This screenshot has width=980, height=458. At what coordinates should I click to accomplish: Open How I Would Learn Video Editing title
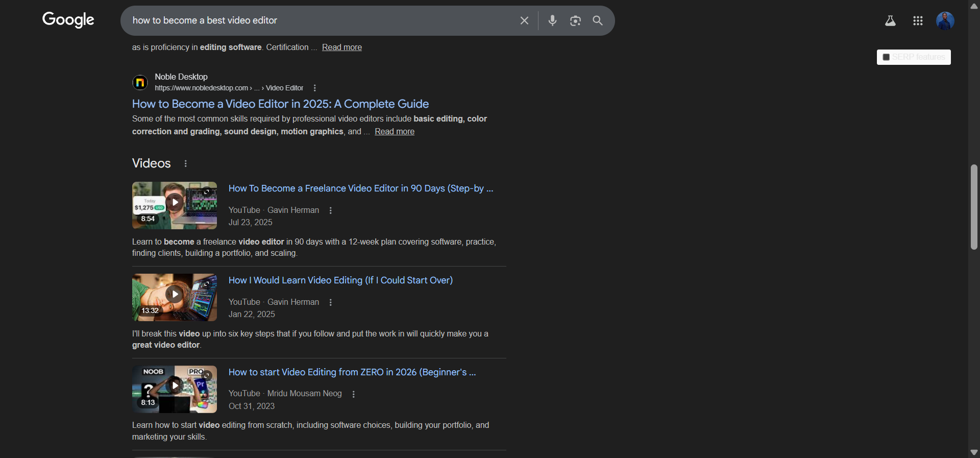point(340,280)
